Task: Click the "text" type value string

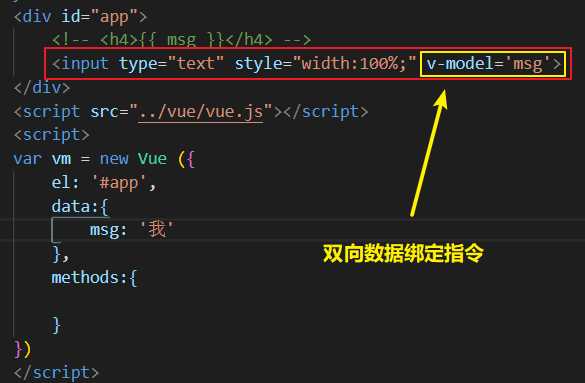Action: pyautogui.click(x=196, y=63)
